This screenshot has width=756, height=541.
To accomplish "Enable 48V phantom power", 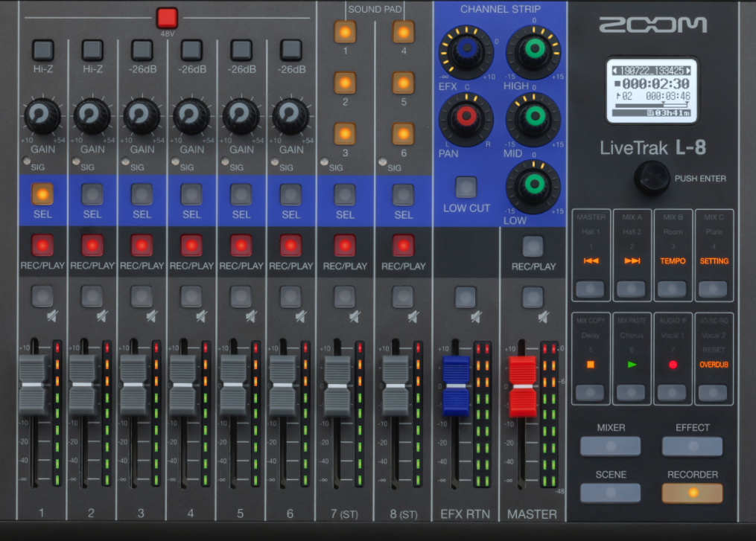I will point(166,18).
